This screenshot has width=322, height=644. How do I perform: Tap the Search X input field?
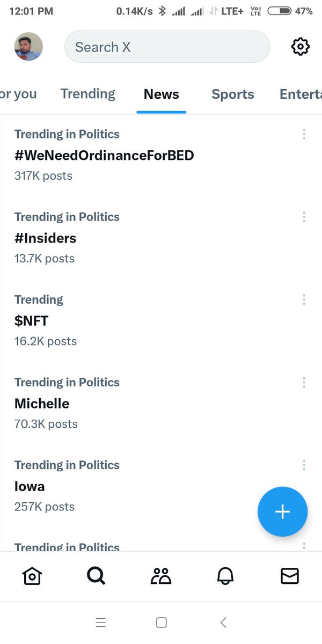[x=166, y=47]
